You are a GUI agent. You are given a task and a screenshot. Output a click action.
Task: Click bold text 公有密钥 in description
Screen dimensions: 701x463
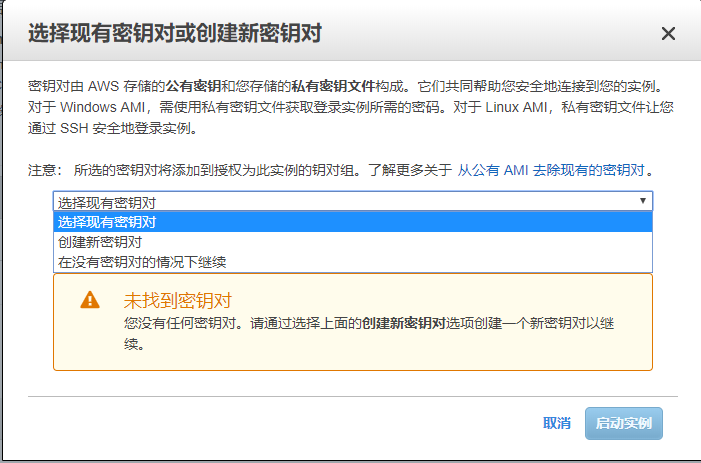(194, 86)
